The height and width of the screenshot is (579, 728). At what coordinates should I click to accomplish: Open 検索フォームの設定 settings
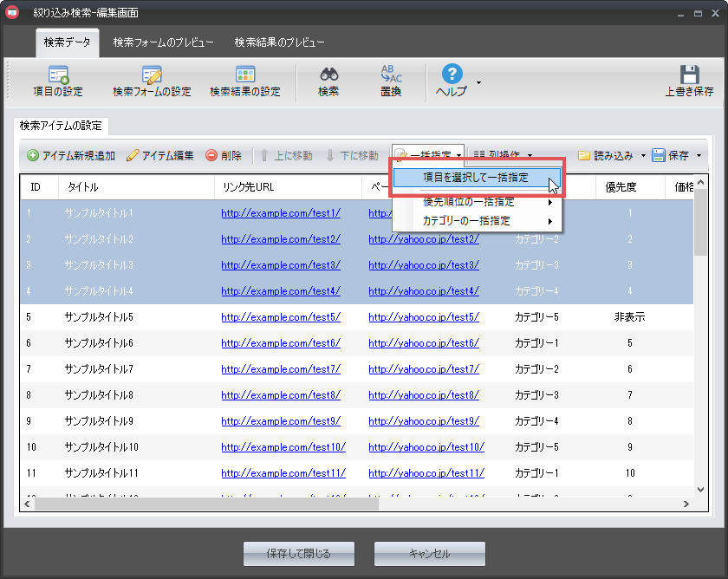pyautogui.click(x=152, y=75)
